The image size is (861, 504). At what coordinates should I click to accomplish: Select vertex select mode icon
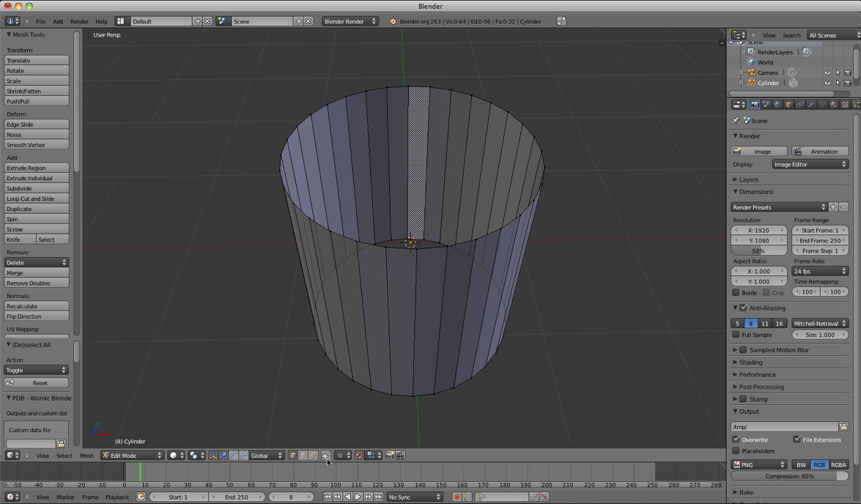(x=292, y=455)
